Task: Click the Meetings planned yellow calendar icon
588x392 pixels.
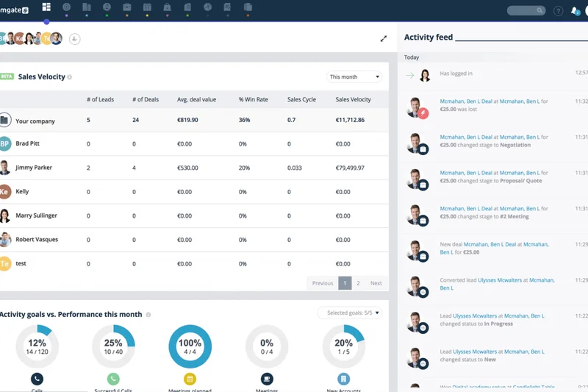Action: (190, 379)
